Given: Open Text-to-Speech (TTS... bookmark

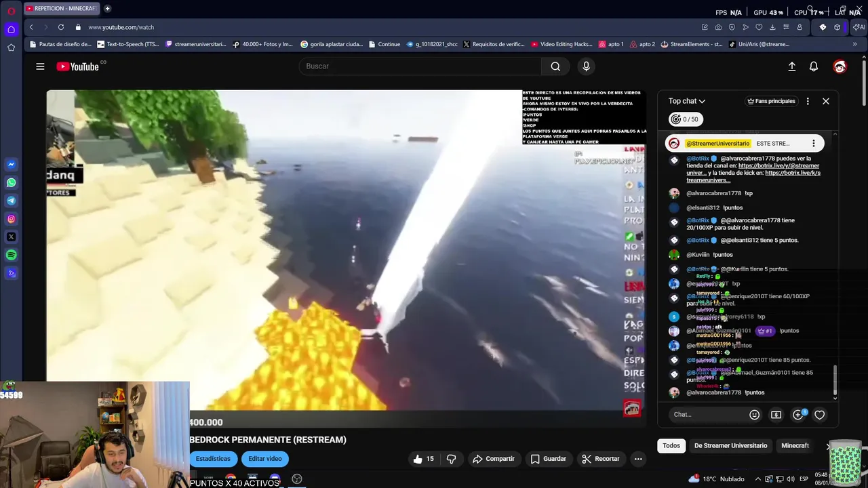Looking at the screenshot, I should click(128, 44).
